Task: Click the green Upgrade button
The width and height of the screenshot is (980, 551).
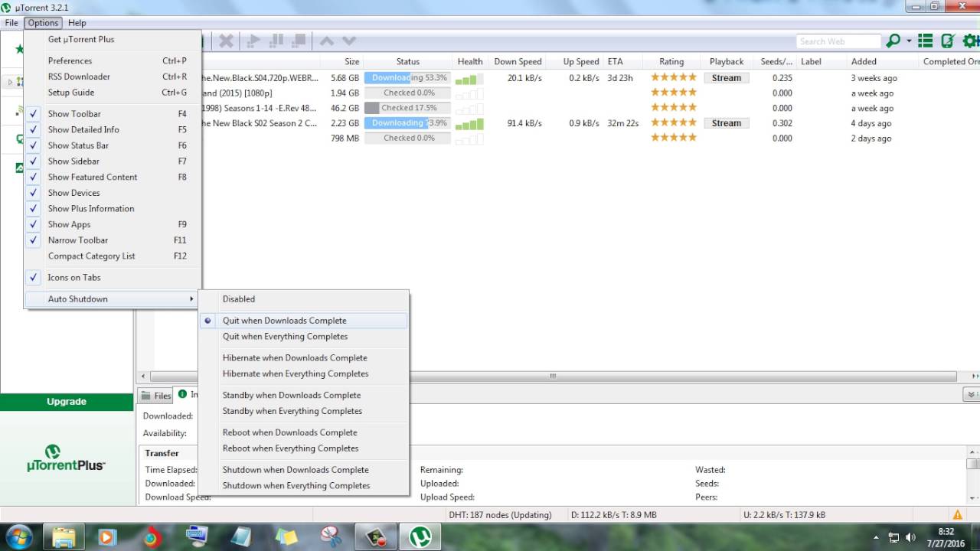Action: [67, 402]
